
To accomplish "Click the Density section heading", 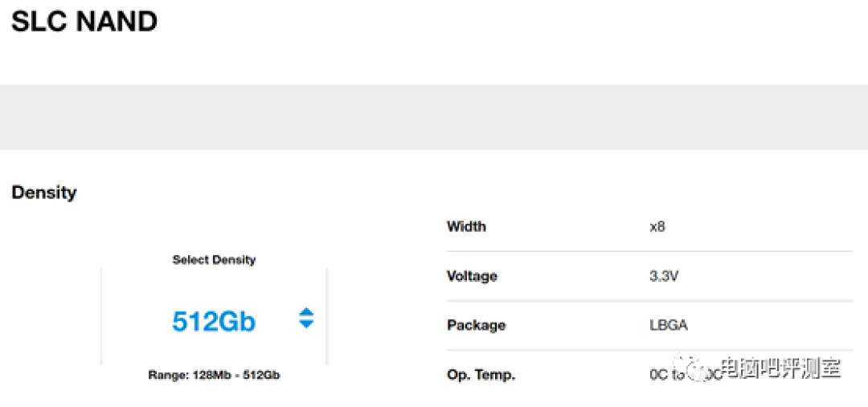I will [x=44, y=193].
